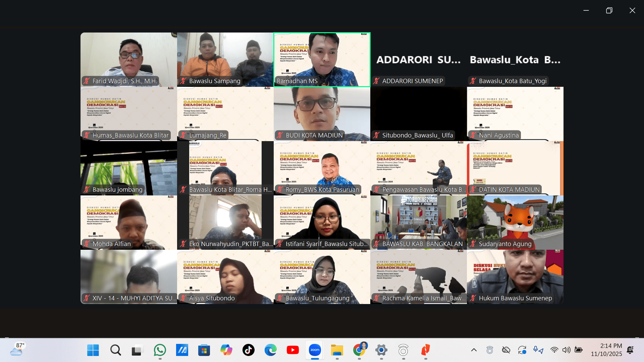Viewport: 644px width, 362px height.
Task: Click the ADDARORI SUMENEP participant tile
Action: [x=418, y=60]
